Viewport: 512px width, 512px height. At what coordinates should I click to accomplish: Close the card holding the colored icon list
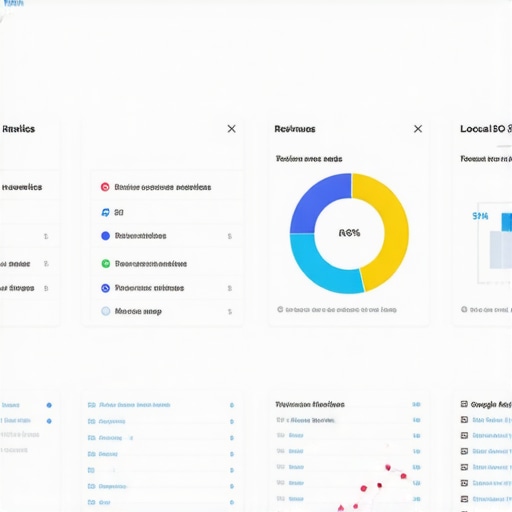(x=231, y=129)
